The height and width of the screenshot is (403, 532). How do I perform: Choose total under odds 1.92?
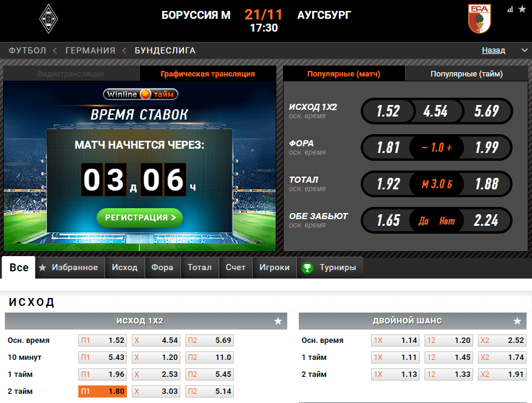pyautogui.click(x=388, y=184)
